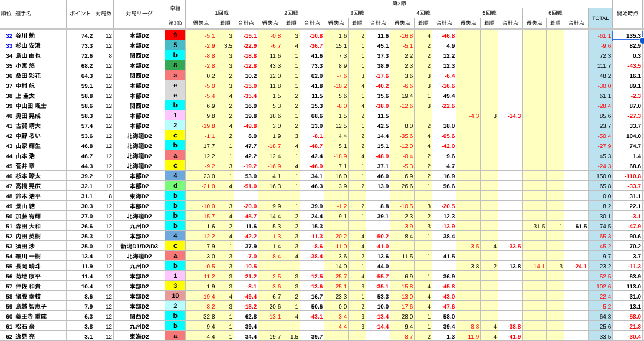
Task: Click the 4回戦 header cell
Action: point(423,13)
